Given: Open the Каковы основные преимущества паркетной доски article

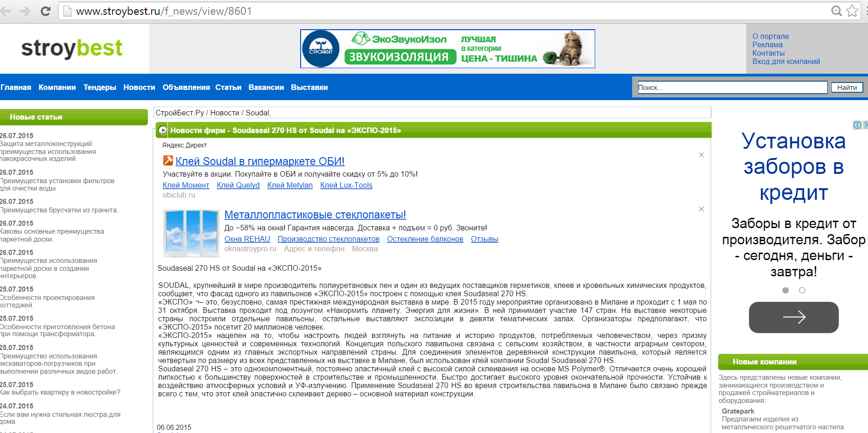Looking at the screenshot, I should [52, 235].
